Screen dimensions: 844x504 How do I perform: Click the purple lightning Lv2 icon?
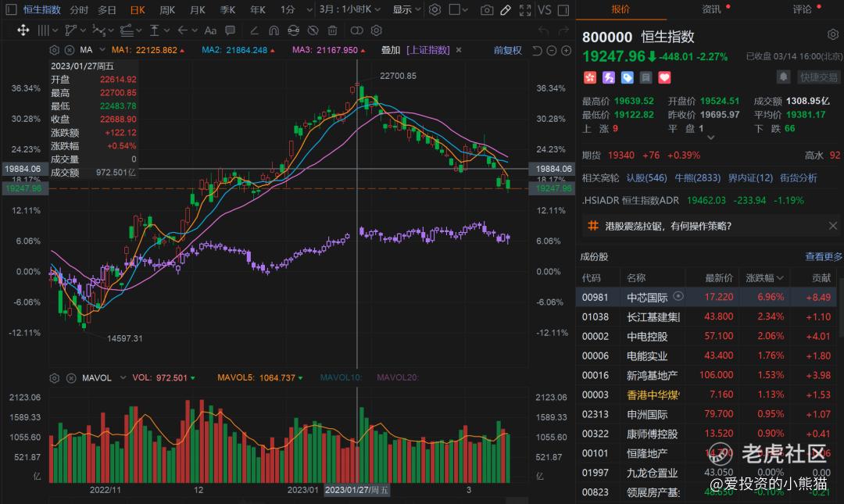point(609,77)
